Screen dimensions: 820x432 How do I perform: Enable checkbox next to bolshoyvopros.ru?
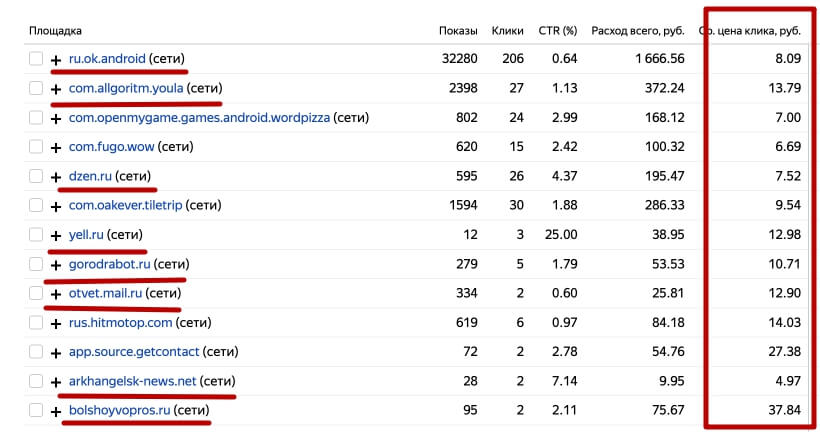point(36,411)
